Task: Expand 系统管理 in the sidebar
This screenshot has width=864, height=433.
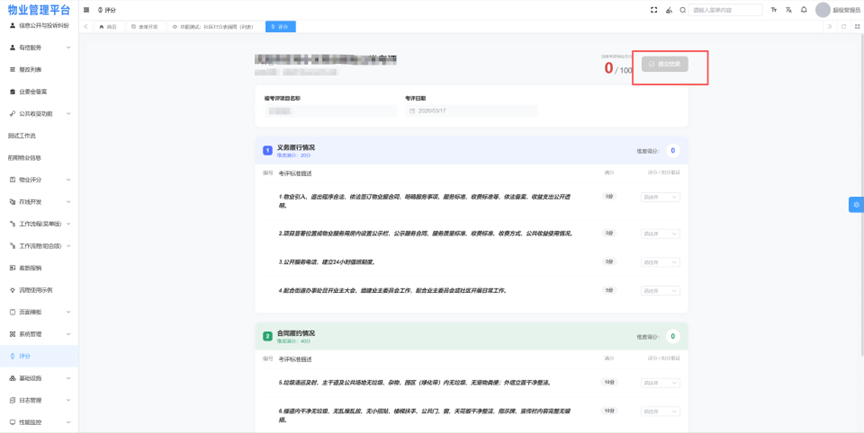Action: 38,334
